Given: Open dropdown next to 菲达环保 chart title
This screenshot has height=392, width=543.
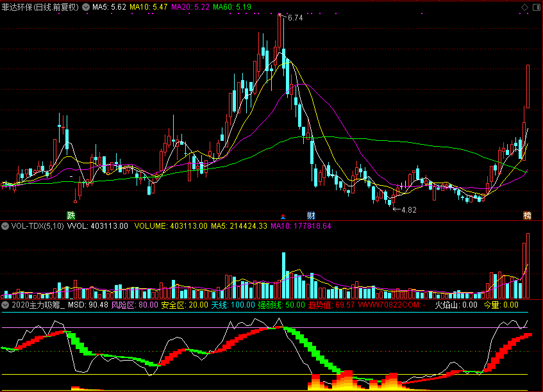Looking at the screenshot, I should [x=86, y=7].
